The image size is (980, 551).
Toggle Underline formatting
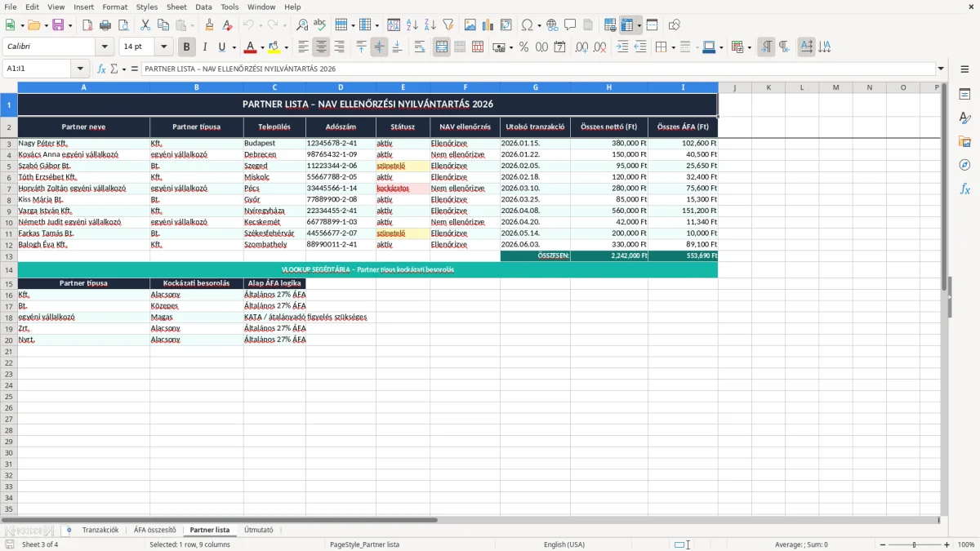[x=221, y=47]
